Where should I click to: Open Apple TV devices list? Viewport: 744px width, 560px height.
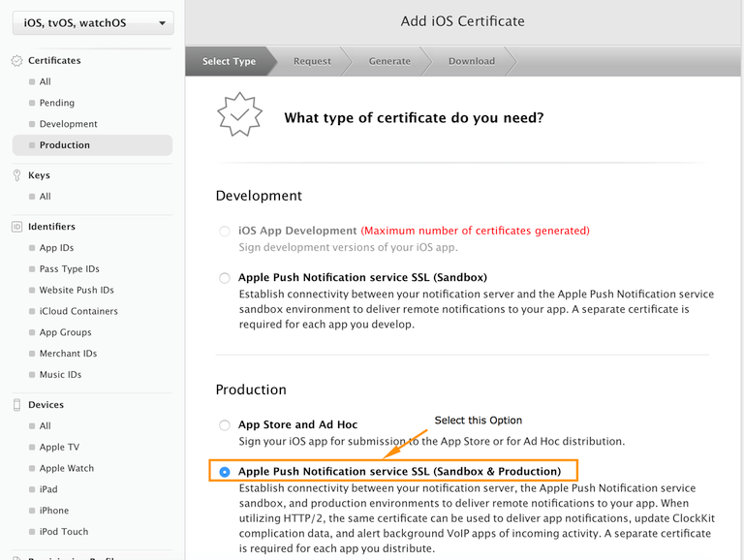click(x=59, y=447)
